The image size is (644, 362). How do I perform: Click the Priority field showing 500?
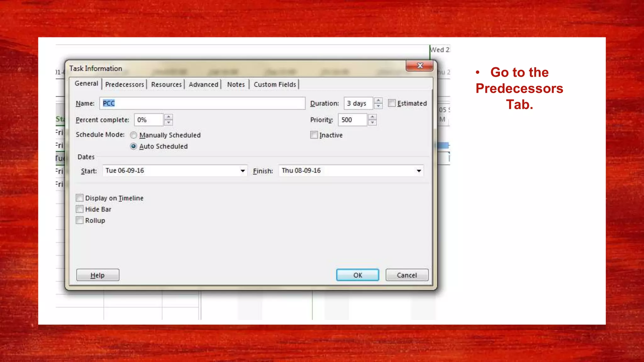352,120
